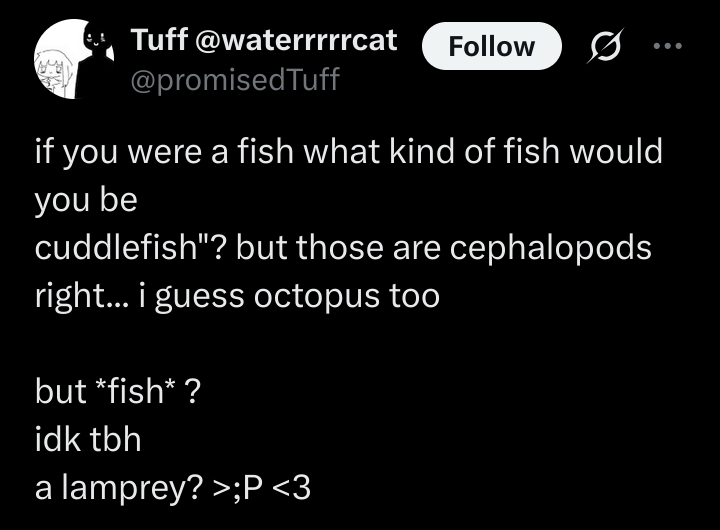Click the display name Tuff @waterrrrrcat
Screen dimensions: 720x530
(x=264, y=39)
